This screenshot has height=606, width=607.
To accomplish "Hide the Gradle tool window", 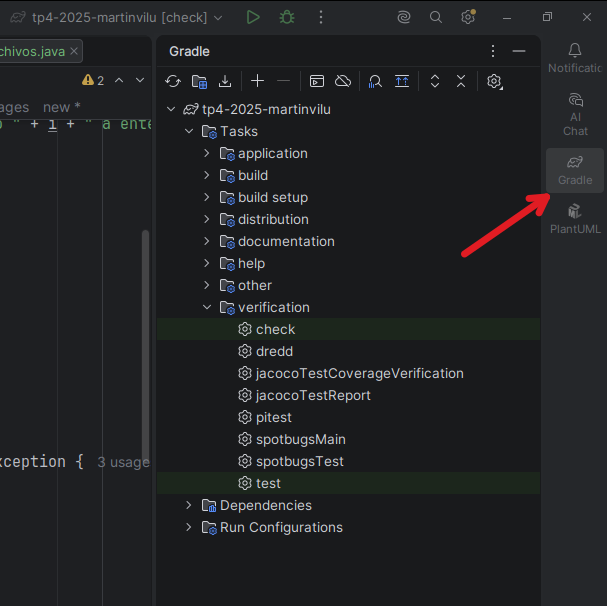I will point(519,51).
